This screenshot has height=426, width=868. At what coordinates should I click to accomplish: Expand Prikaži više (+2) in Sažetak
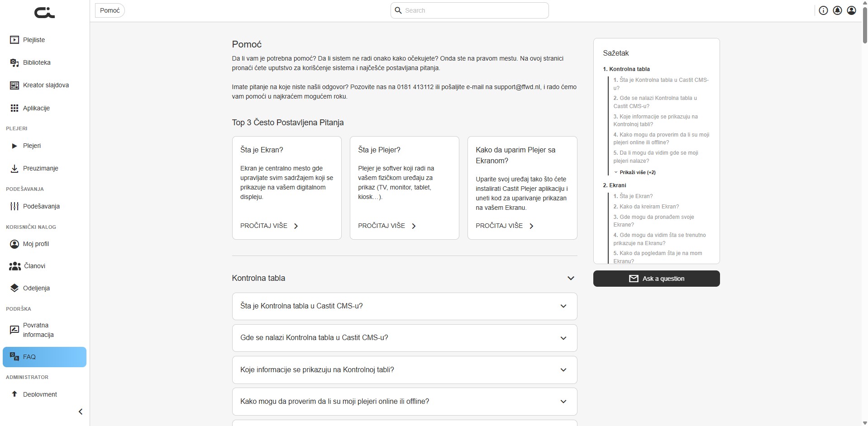pos(635,172)
